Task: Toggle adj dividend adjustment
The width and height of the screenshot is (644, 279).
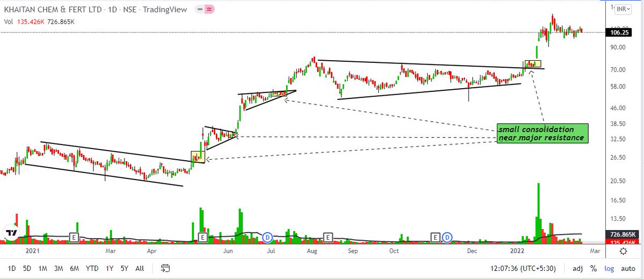Action: [577, 268]
